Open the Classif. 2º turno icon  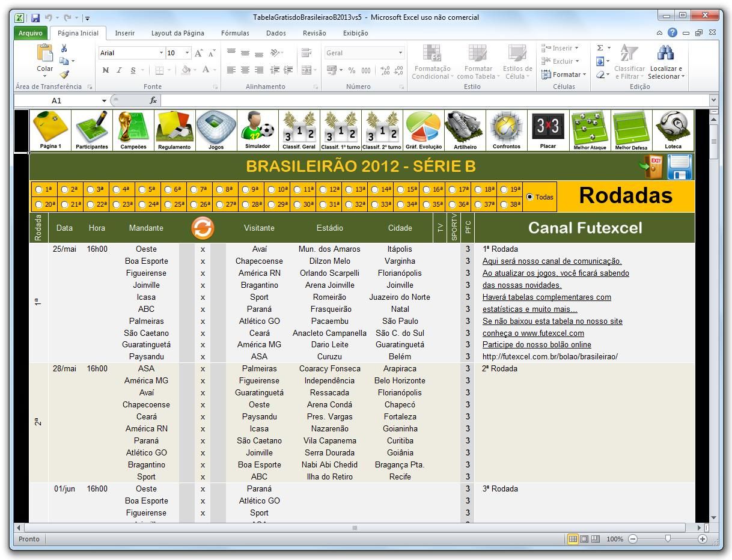point(382,130)
